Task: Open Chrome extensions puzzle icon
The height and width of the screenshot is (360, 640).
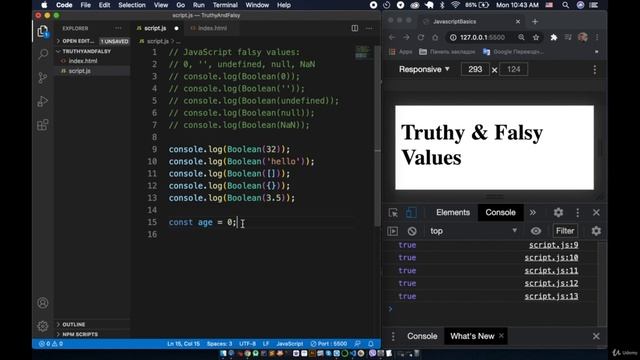Action: click(553, 37)
